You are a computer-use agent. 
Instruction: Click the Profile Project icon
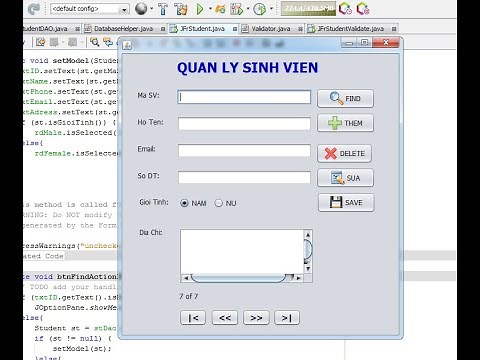click(x=237, y=9)
